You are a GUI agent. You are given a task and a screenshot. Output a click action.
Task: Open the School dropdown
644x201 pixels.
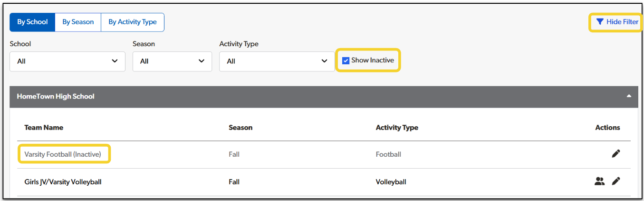coord(67,61)
